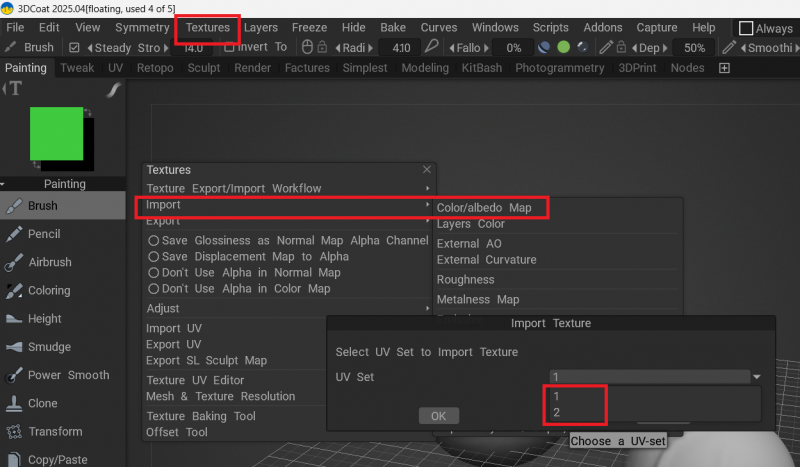Close the Textures popup menu
This screenshot has height=467, width=800.
pyautogui.click(x=427, y=170)
